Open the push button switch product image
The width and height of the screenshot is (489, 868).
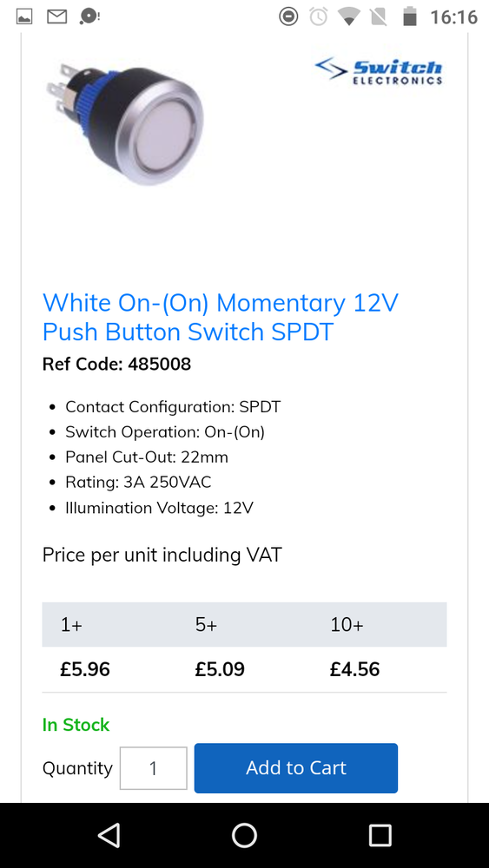click(123, 124)
